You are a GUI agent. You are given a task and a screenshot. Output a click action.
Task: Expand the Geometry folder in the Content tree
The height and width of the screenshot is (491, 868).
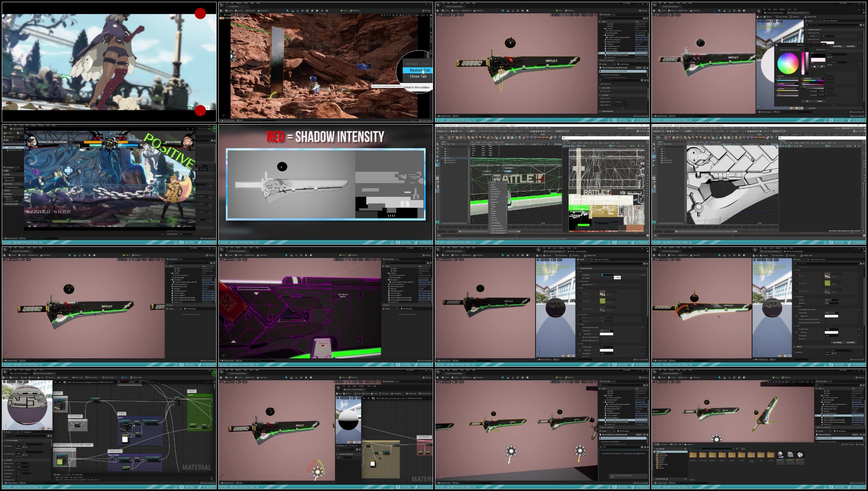655,459
